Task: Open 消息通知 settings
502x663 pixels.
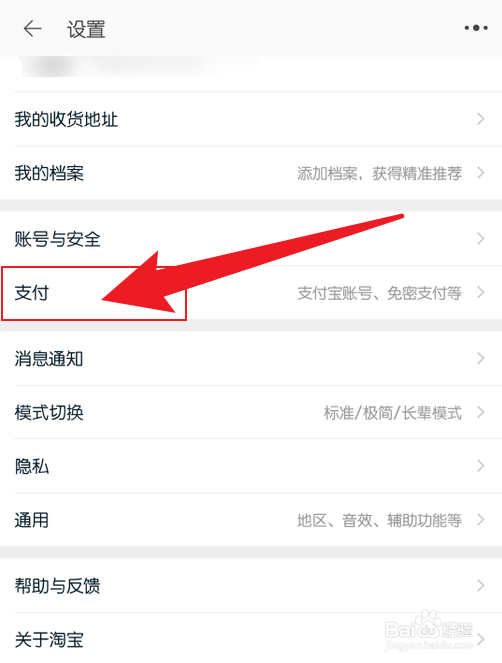Action: (x=251, y=359)
